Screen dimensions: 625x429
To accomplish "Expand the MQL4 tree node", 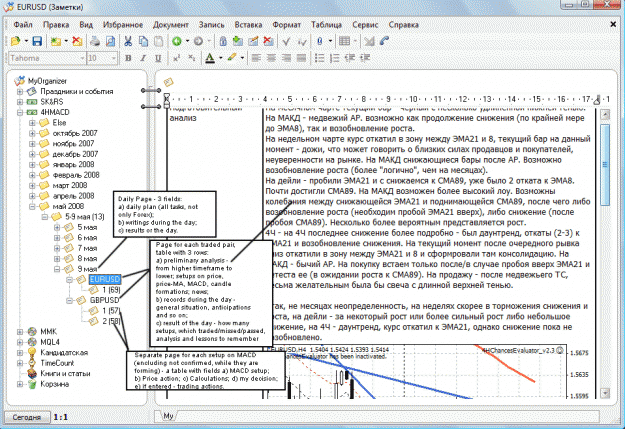I will (x=20, y=342).
